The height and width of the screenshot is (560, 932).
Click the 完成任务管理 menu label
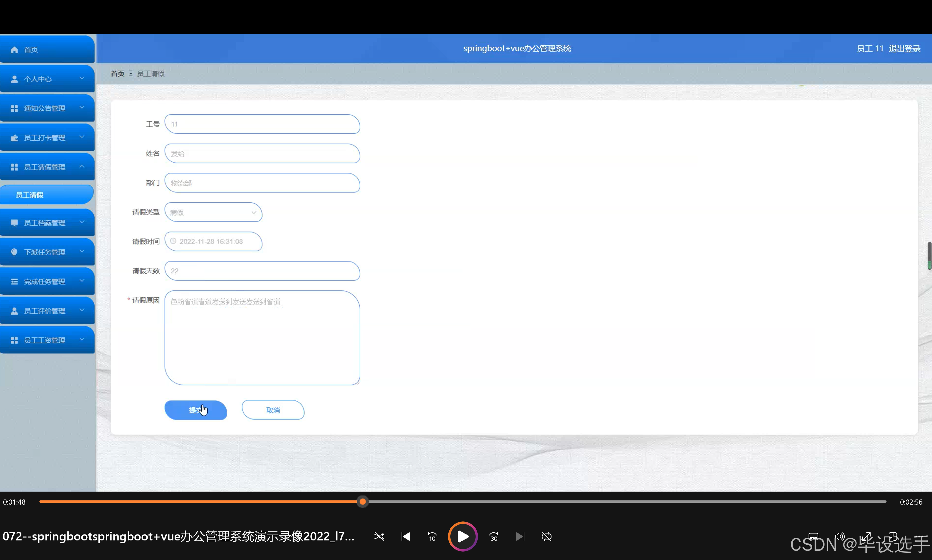click(x=45, y=282)
